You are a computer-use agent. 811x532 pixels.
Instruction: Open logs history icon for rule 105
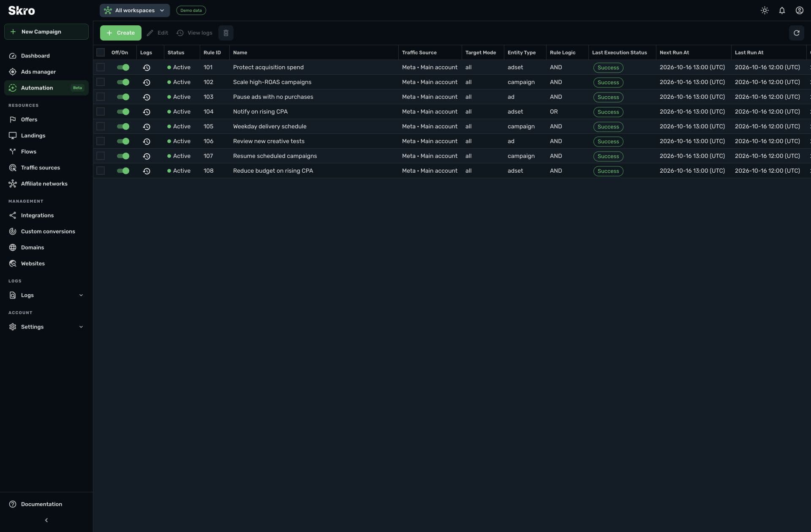[147, 127]
